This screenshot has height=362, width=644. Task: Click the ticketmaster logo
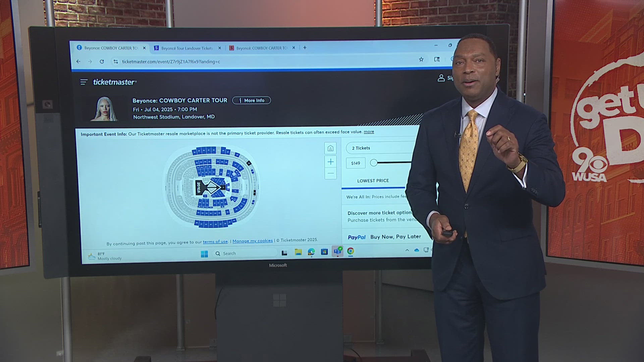tap(115, 82)
